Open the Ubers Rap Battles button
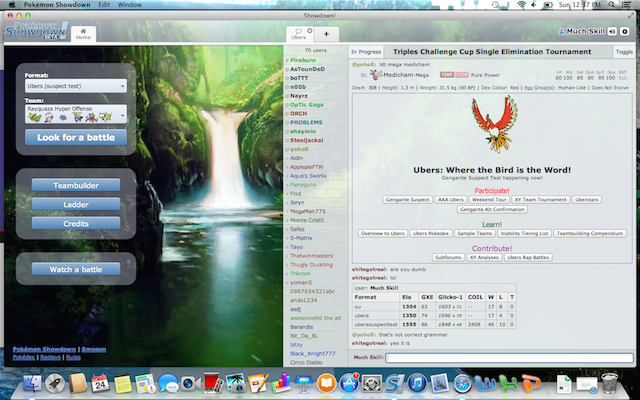The width and height of the screenshot is (640, 400). click(528, 258)
